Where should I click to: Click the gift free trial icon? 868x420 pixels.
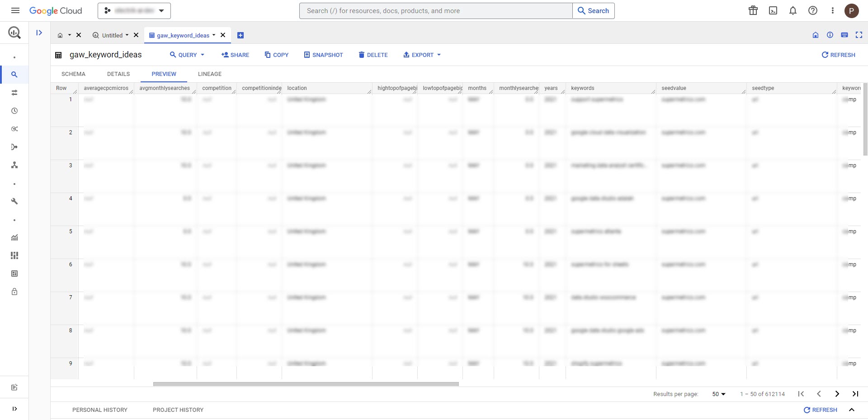753,10
